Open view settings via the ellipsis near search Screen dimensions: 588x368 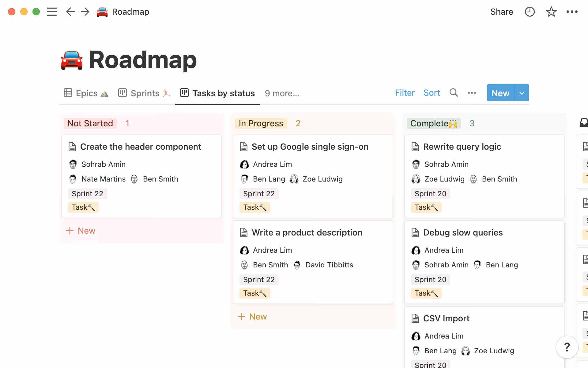click(472, 93)
